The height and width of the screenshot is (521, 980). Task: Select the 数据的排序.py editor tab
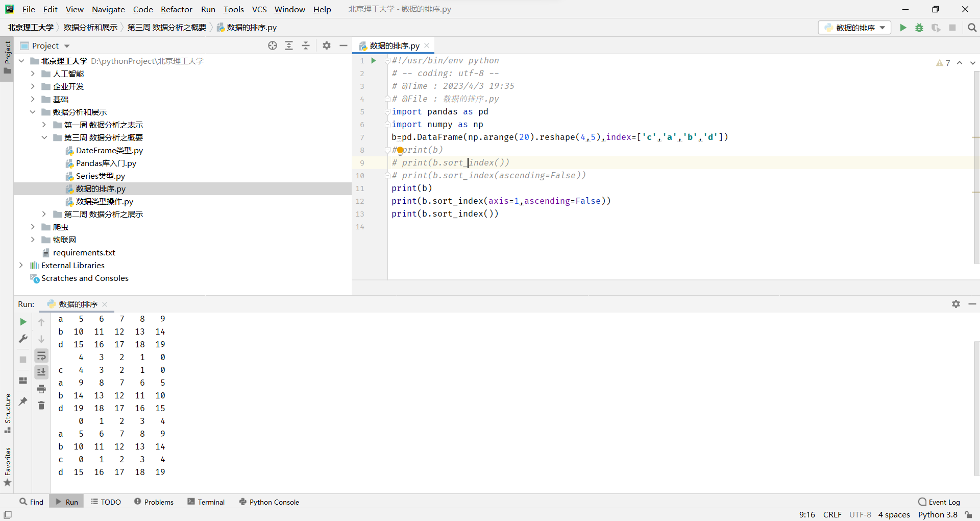(394, 45)
